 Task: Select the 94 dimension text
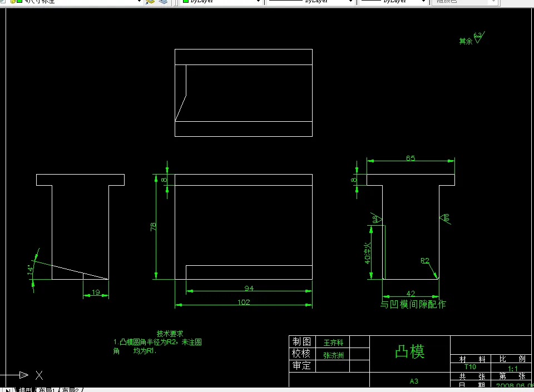click(x=249, y=288)
